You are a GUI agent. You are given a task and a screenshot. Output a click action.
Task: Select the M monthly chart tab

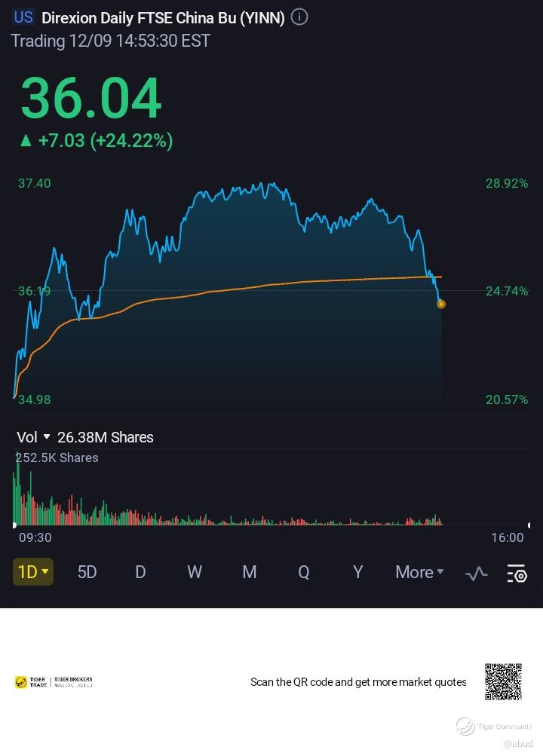[x=250, y=573]
